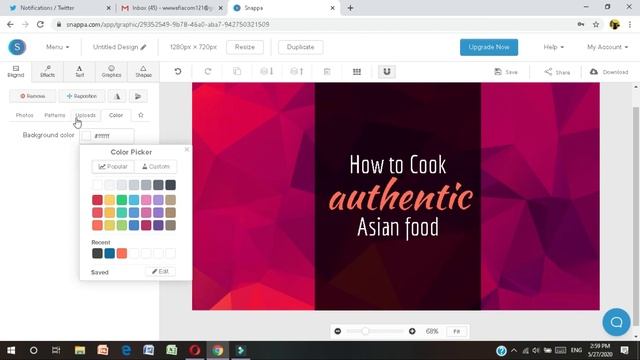This screenshot has width=640, height=360.
Task: Switch to the Twitter Notifications browser tab
Action: click(61, 8)
